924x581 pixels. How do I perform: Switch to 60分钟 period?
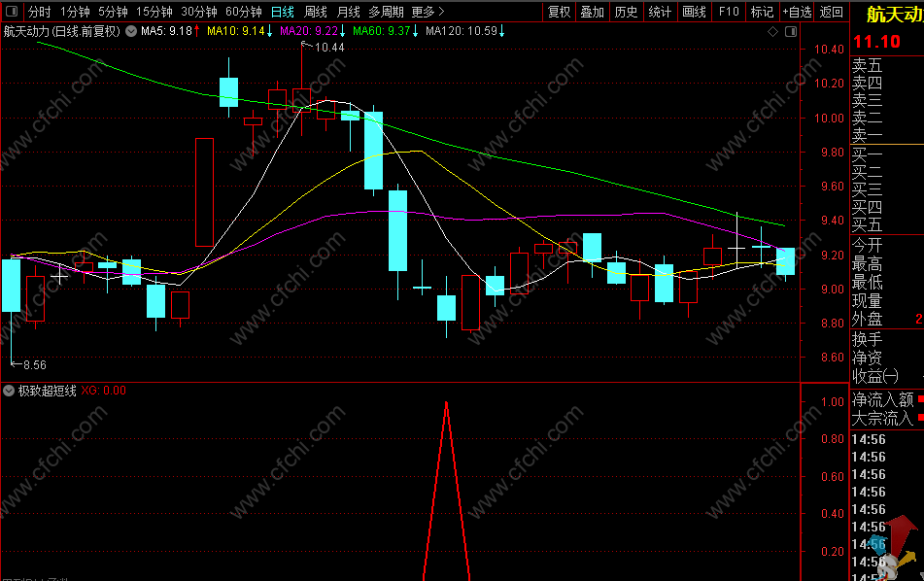[244, 12]
